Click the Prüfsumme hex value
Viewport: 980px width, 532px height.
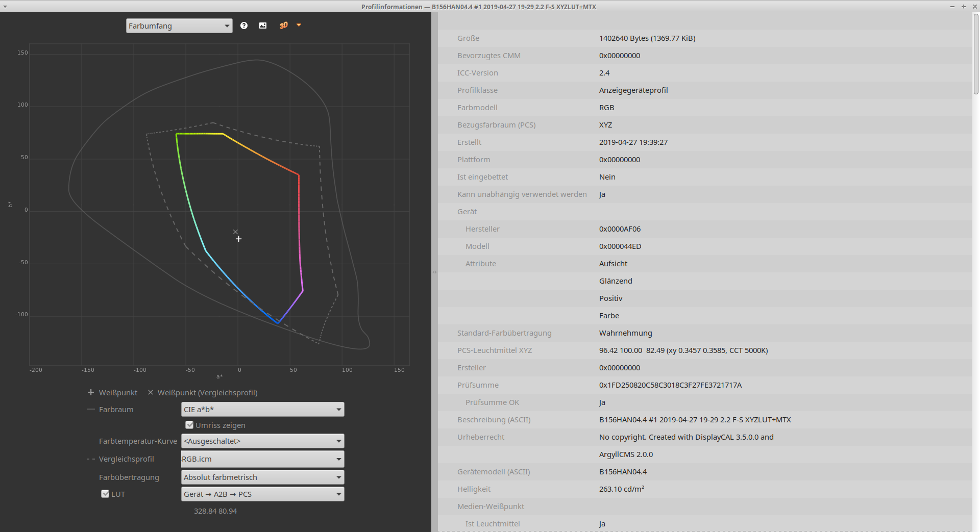(670, 385)
